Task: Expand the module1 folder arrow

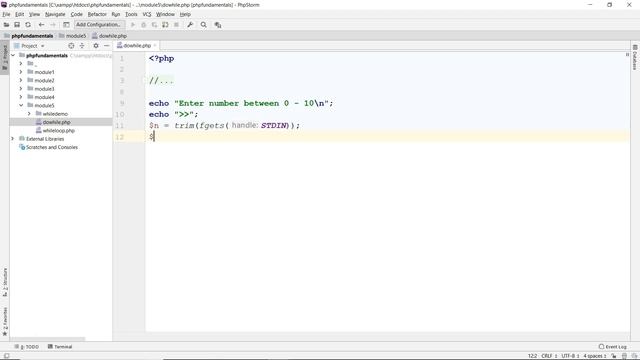Action: (21, 72)
